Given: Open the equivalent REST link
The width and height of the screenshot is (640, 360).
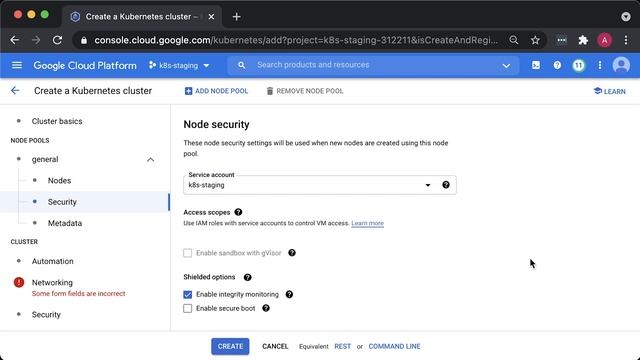Looking at the screenshot, I should [x=342, y=346].
